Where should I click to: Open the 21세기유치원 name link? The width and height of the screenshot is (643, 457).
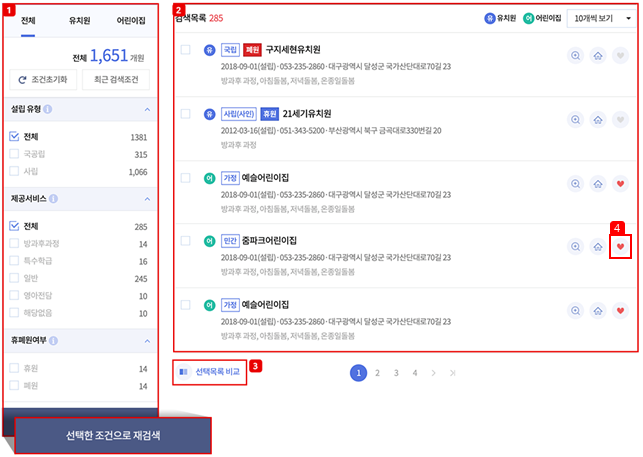(x=307, y=114)
